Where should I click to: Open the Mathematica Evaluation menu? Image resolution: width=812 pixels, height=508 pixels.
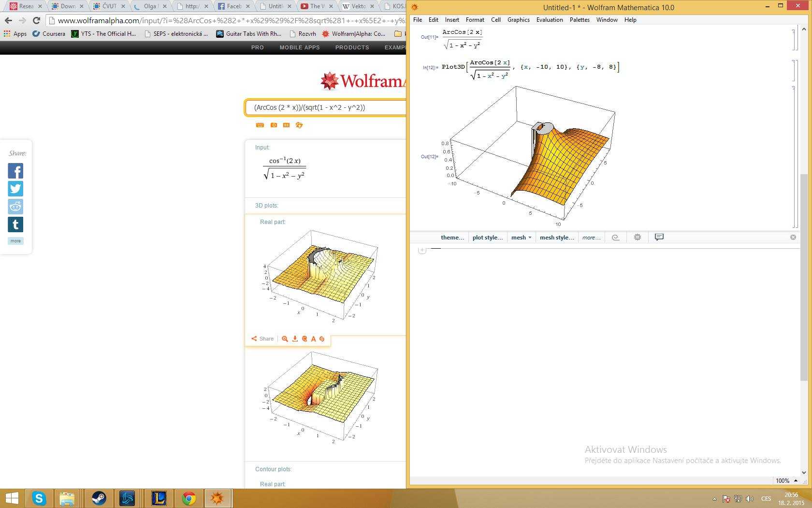point(550,20)
